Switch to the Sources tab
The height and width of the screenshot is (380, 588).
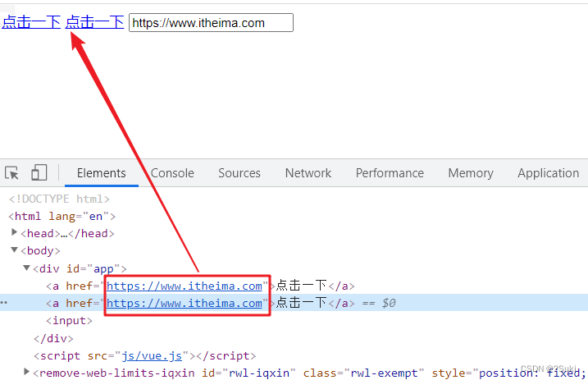(x=239, y=173)
